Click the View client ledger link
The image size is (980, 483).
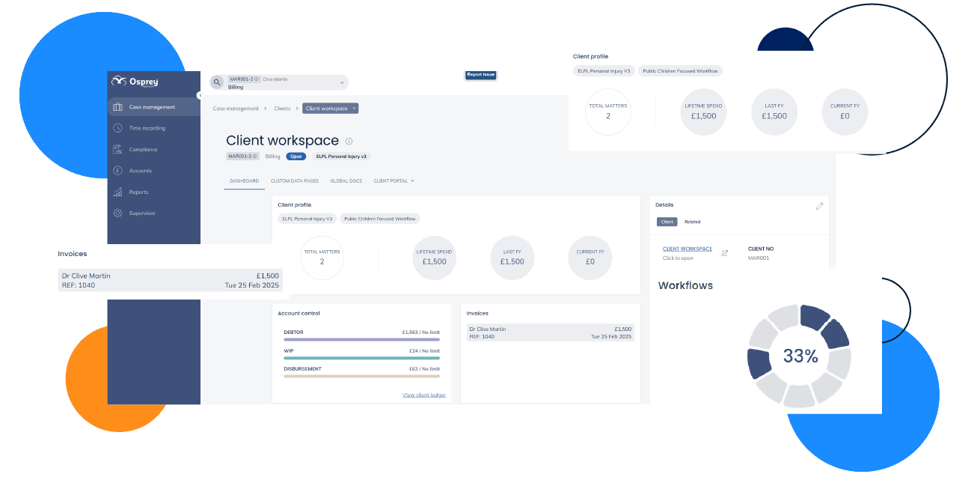(423, 395)
